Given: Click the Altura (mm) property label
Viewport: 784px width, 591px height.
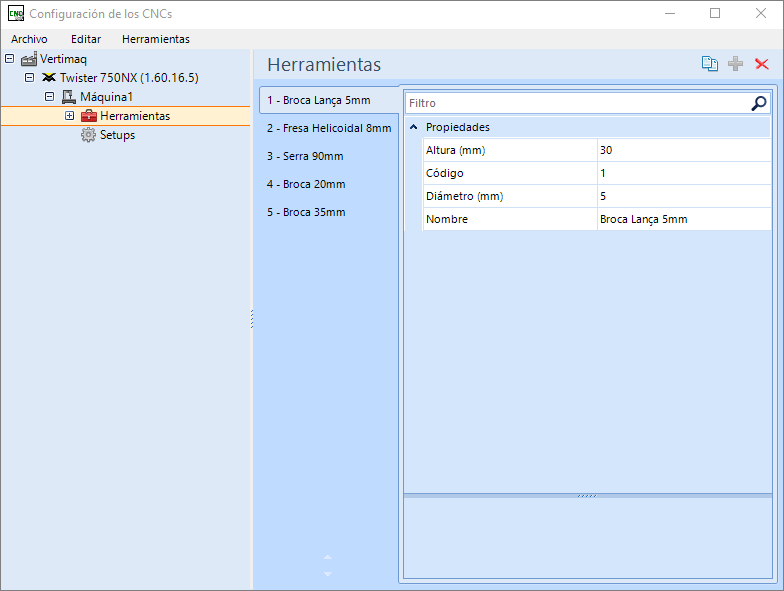Looking at the screenshot, I should 456,150.
